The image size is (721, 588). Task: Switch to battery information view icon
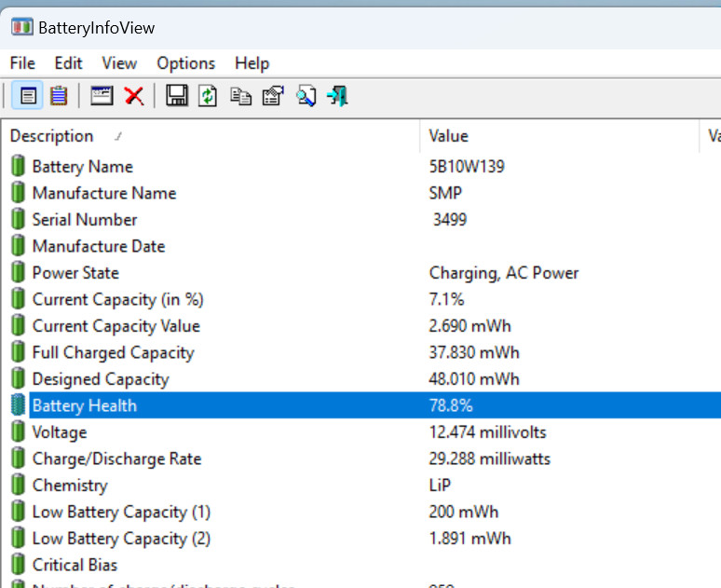coord(27,95)
